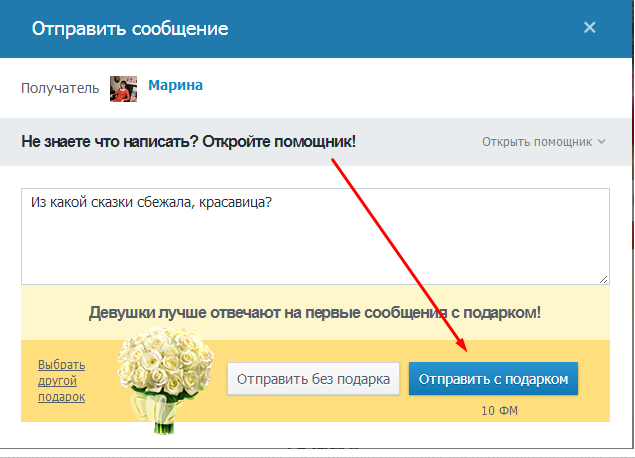Close the Отправить сообщение dialog
Image resolution: width=635 pixels, height=458 pixels.
tap(589, 28)
